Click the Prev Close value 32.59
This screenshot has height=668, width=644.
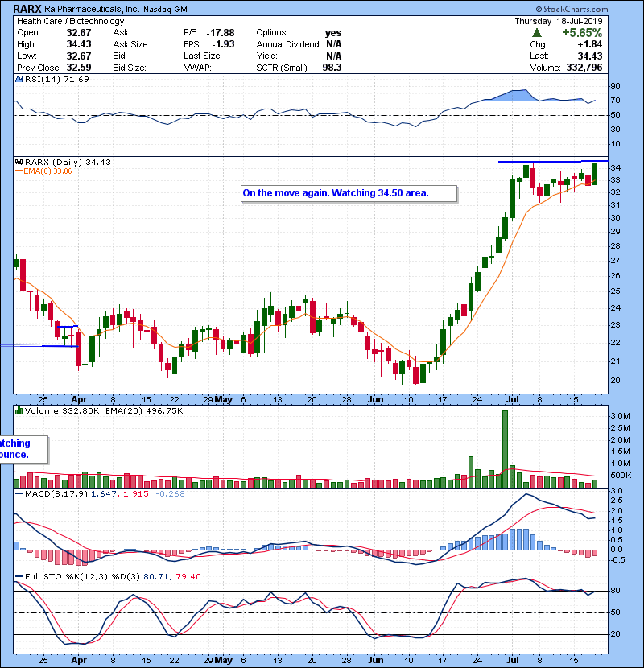pyautogui.click(x=79, y=68)
